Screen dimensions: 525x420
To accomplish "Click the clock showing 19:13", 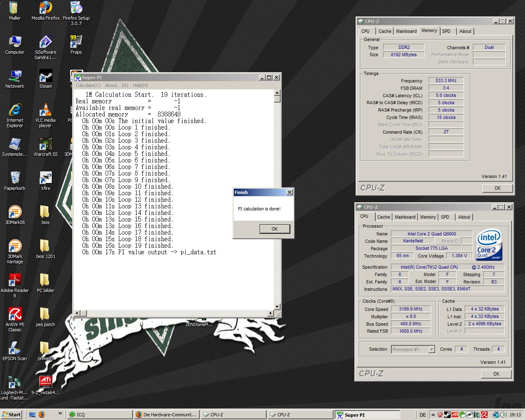I will [516, 415].
